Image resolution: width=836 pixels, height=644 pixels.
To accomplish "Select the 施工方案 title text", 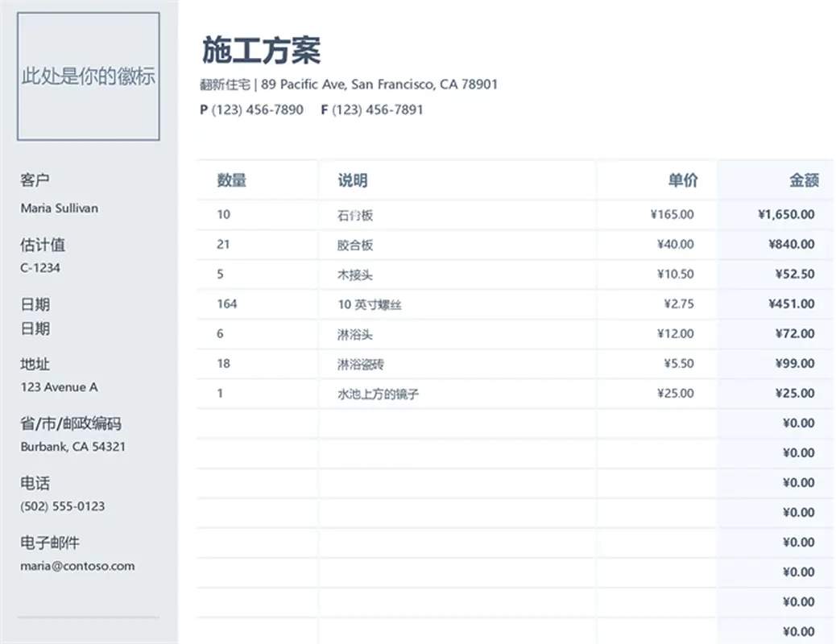I will (x=260, y=51).
